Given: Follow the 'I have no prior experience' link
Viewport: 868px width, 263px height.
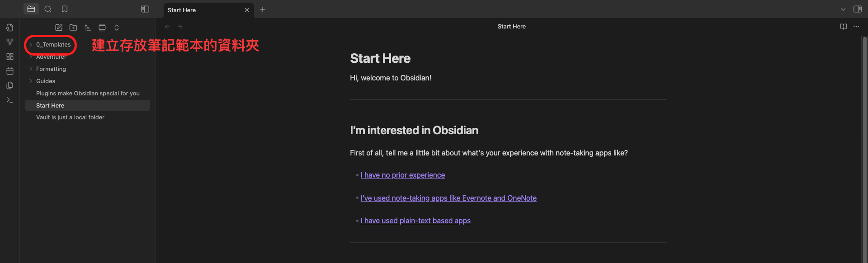Looking at the screenshot, I should click(x=403, y=175).
